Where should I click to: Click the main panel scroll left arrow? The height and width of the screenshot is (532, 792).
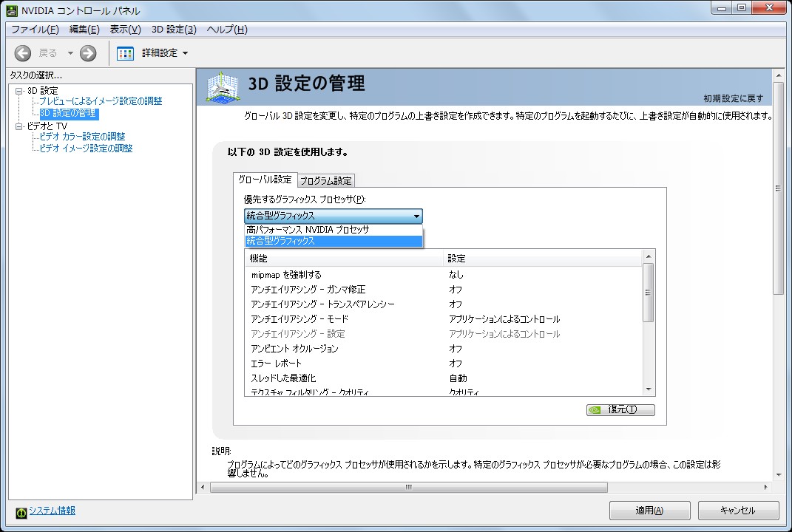point(203,487)
